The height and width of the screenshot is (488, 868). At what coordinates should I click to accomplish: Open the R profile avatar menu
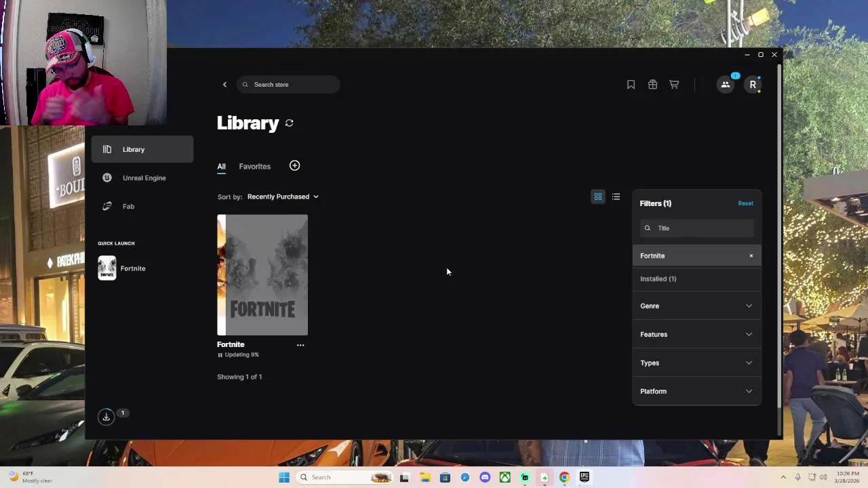[x=753, y=85]
